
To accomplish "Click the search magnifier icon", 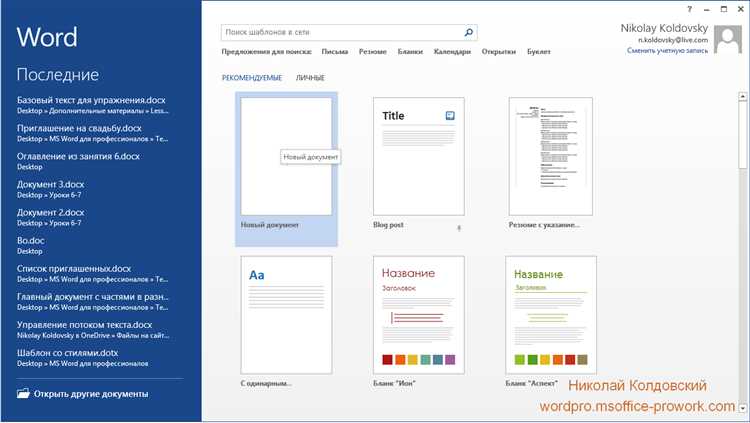I will pos(469,32).
